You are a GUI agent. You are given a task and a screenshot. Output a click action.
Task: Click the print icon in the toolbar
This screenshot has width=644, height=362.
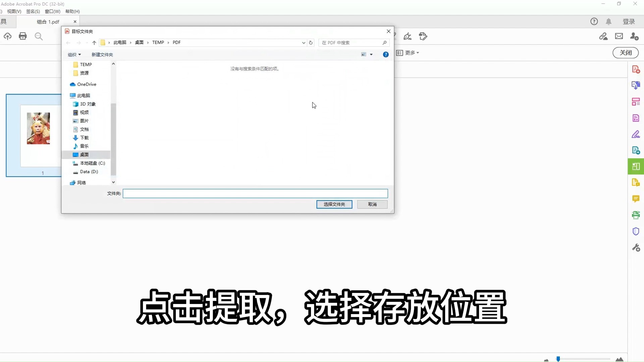click(22, 36)
